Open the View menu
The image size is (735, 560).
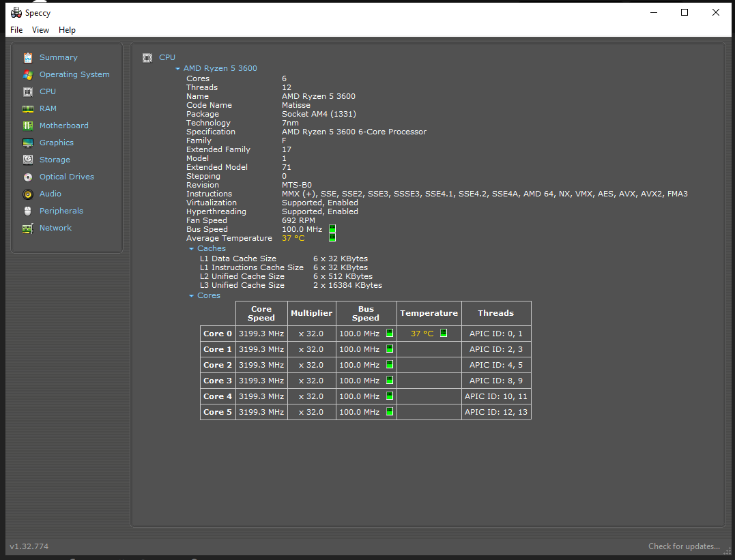[40, 30]
